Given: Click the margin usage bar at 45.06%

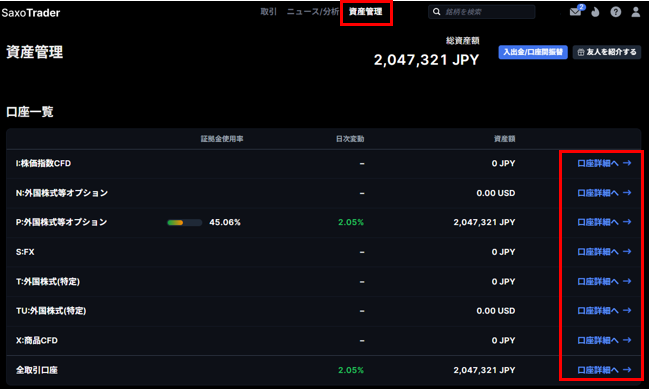Looking at the screenshot, I should pos(185,223).
